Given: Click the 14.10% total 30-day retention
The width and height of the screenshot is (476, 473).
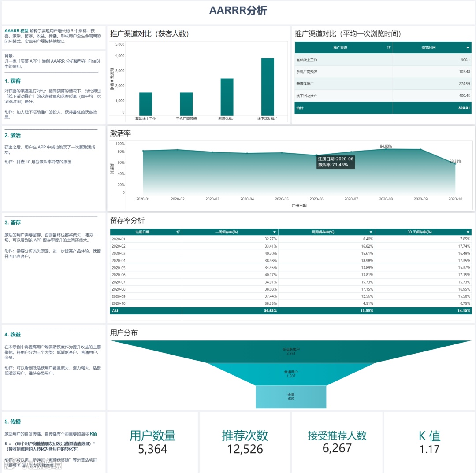Looking at the screenshot, I should (464, 310).
